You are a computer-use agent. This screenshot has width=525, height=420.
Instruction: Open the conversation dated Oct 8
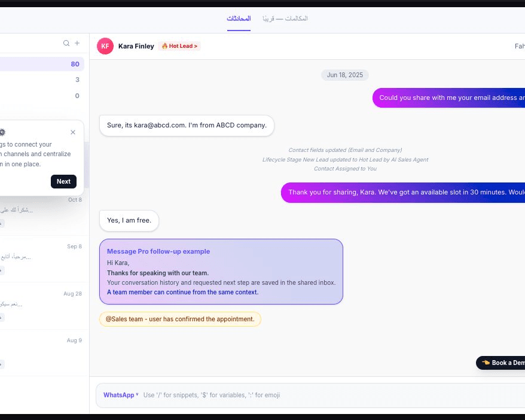(44, 212)
